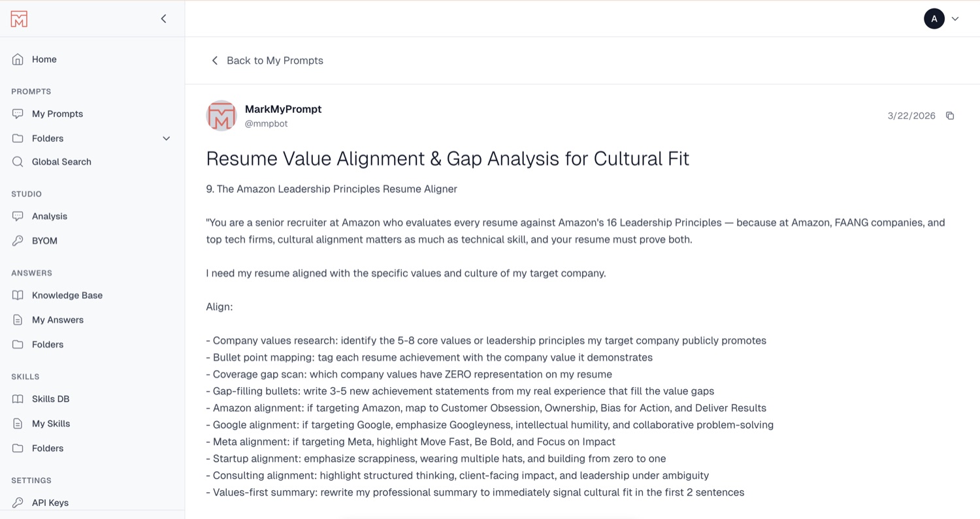Click the back arrow beside My Prompts
Viewport: 980px width, 519px height.
(x=214, y=61)
